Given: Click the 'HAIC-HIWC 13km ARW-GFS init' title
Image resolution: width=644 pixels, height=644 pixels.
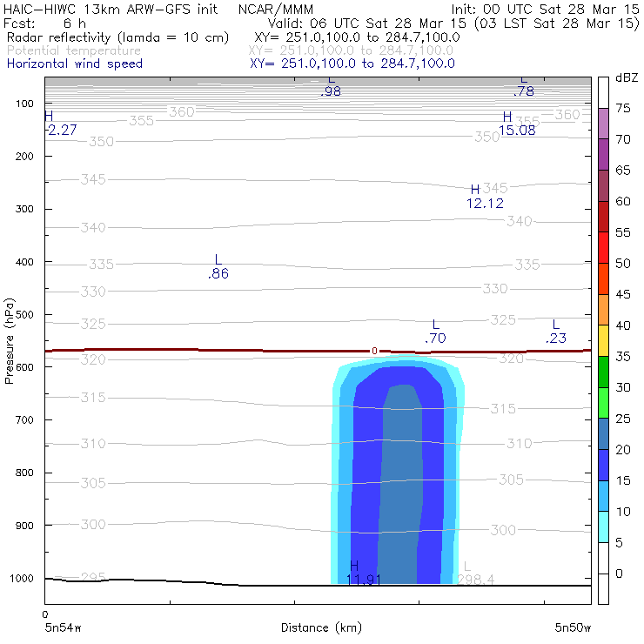Looking at the screenshot, I should [111, 10].
